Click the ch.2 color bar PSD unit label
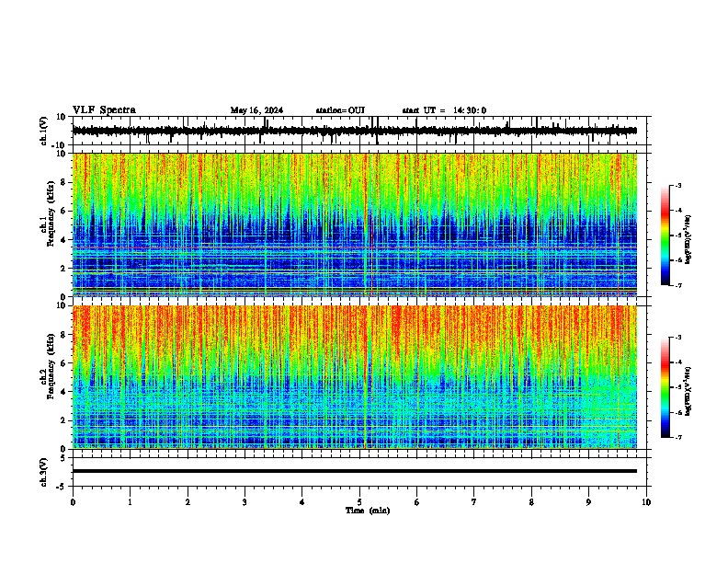The image size is (728, 563). point(688,392)
